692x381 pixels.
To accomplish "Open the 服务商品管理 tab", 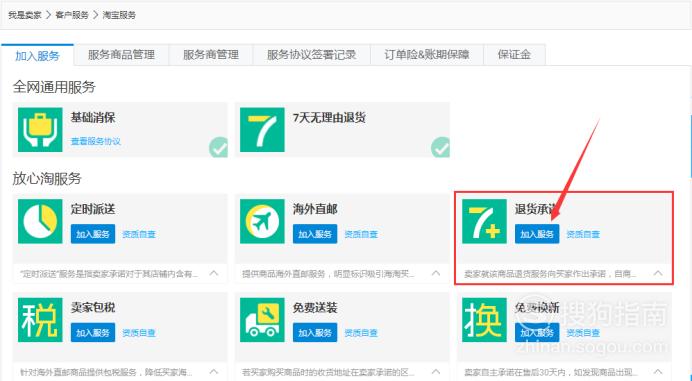I will click(x=121, y=55).
